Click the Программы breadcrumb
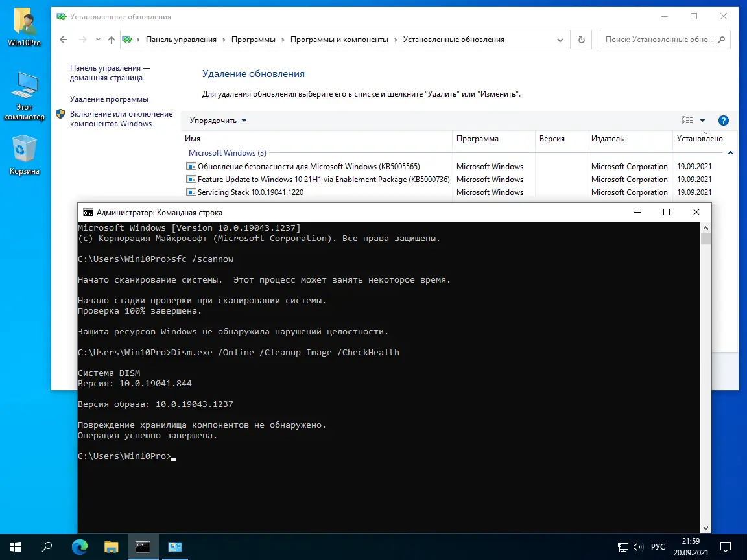Viewport: 747px width, 560px height. coord(254,40)
